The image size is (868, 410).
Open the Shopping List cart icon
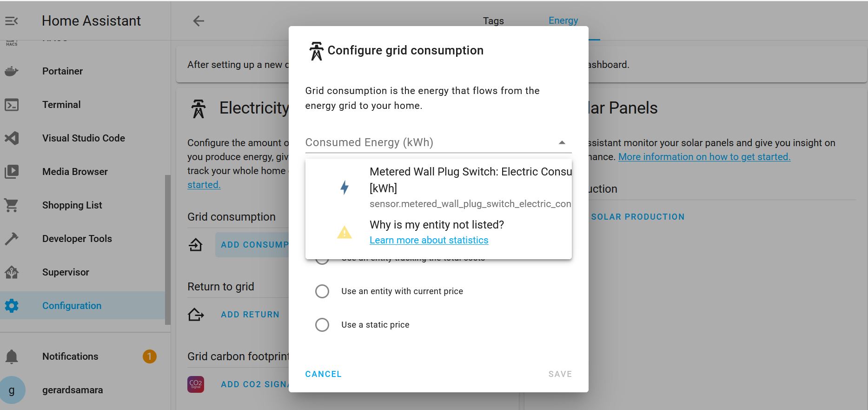pos(12,205)
